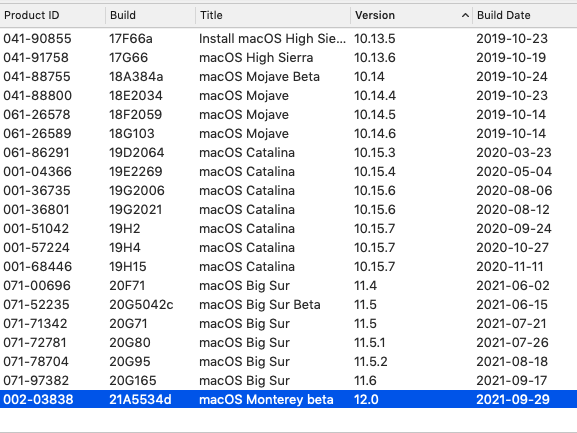Select build 18A384a cell

[x=136, y=77]
